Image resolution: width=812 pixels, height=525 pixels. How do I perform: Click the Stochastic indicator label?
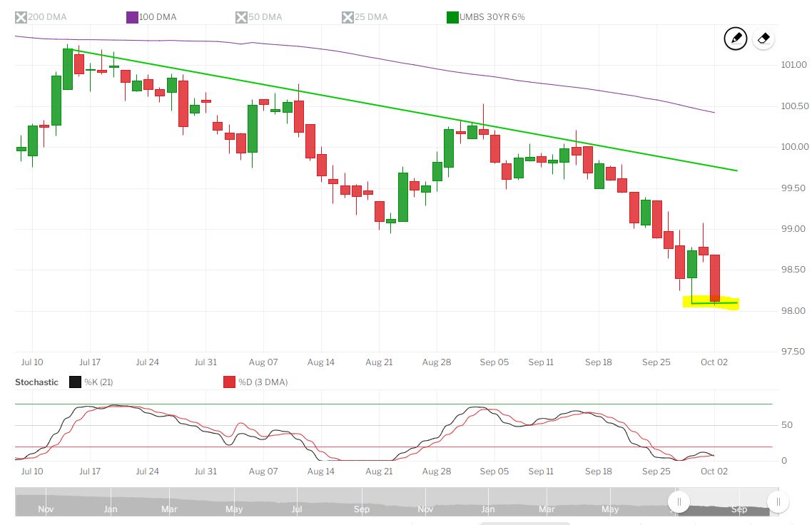37,382
